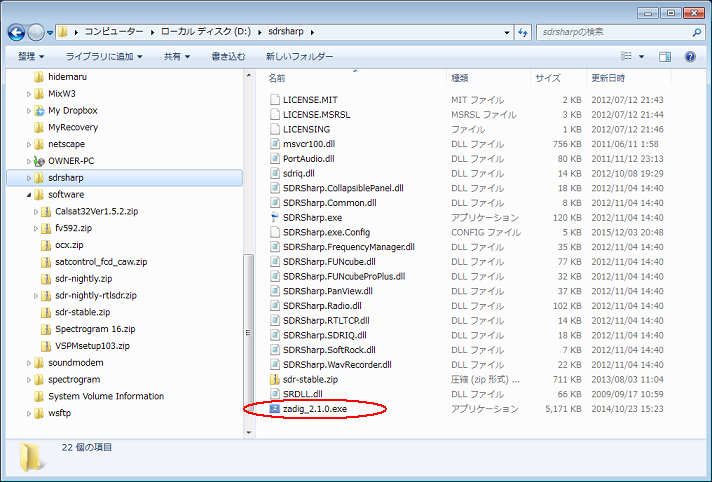Select the hidemaru folder in tree
This screenshot has height=482, width=712.
[x=67, y=77]
